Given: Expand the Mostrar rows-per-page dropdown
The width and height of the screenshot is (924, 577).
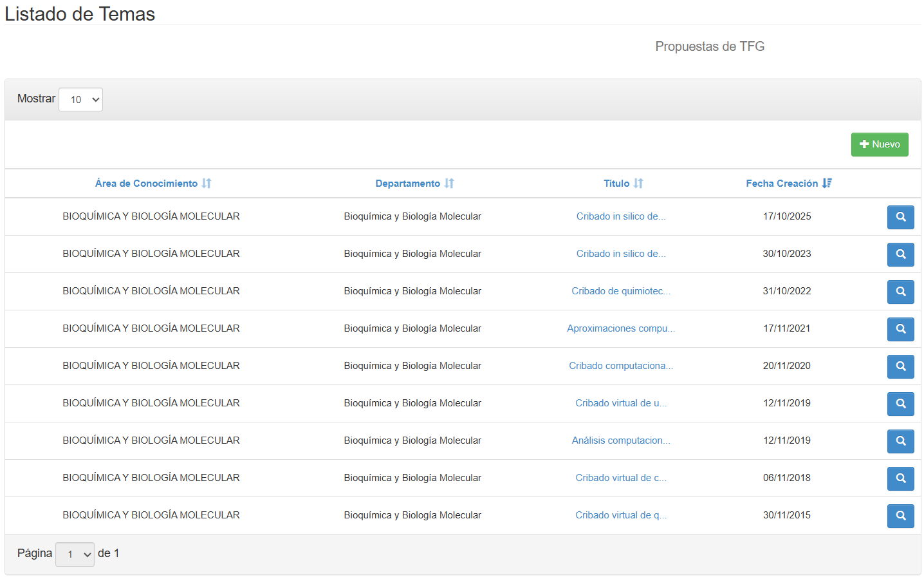Looking at the screenshot, I should tap(80, 100).
